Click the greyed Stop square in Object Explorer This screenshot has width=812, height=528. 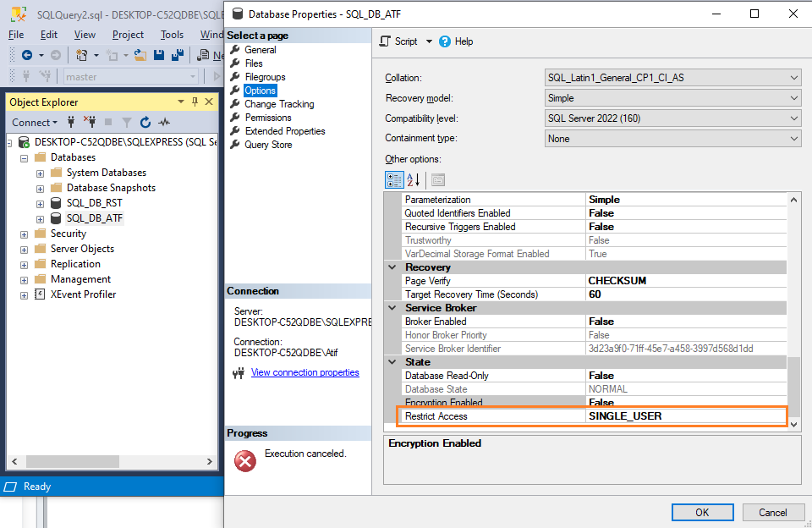108,123
